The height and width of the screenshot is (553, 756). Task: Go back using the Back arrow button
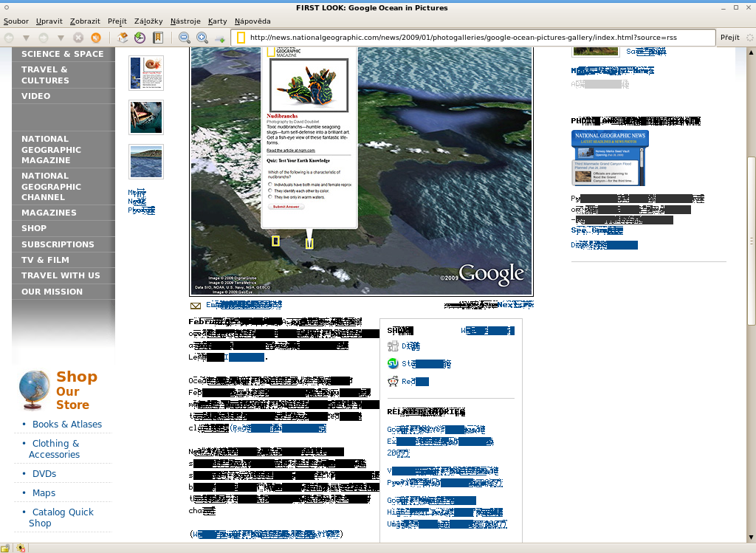(x=9, y=38)
